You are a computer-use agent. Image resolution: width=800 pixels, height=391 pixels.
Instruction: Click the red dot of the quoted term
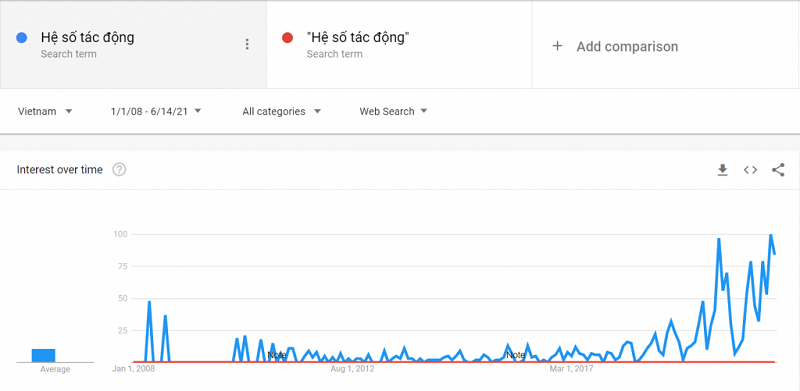[x=287, y=38]
